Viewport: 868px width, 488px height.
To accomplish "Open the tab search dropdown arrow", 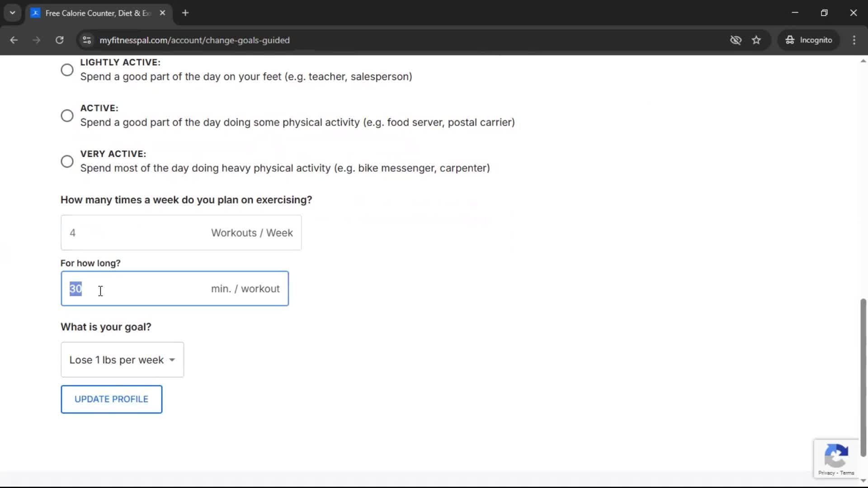I will 12,13.
